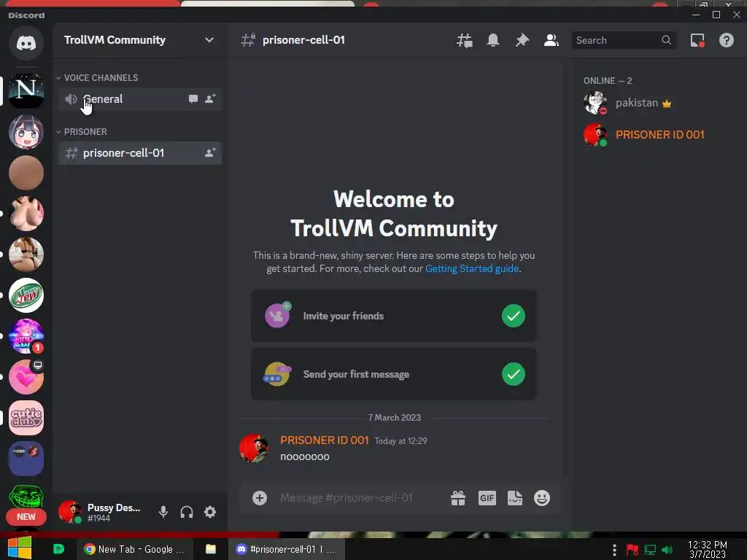Open the taskbar clock showing 12:32 PM
The width and height of the screenshot is (747, 560).
[x=708, y=550]
